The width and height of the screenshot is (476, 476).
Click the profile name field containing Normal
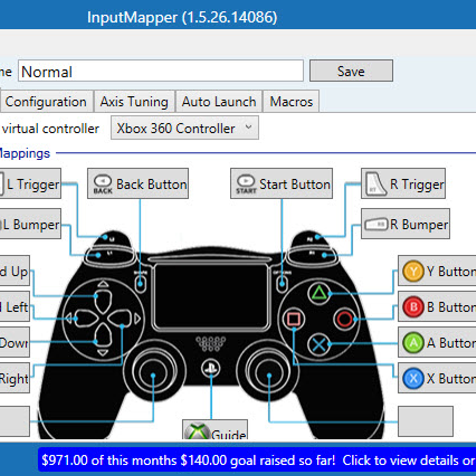pyautogui.click(x=161, y=71)
